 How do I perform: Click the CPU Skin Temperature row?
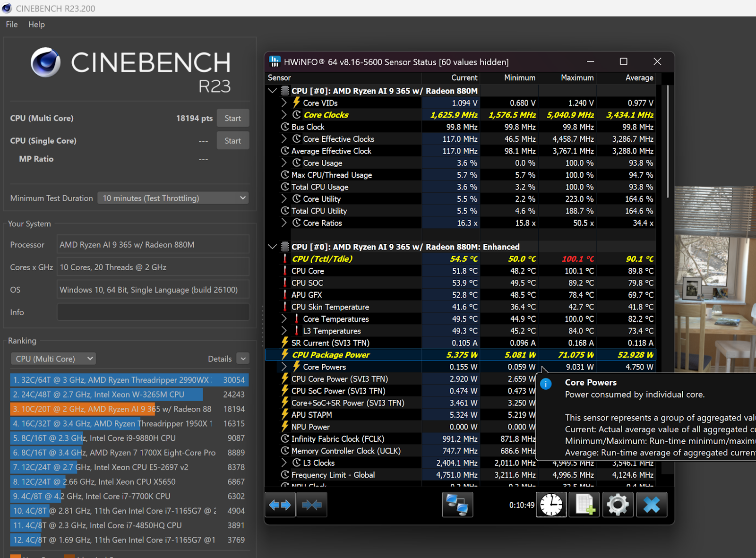click(461, 307)
